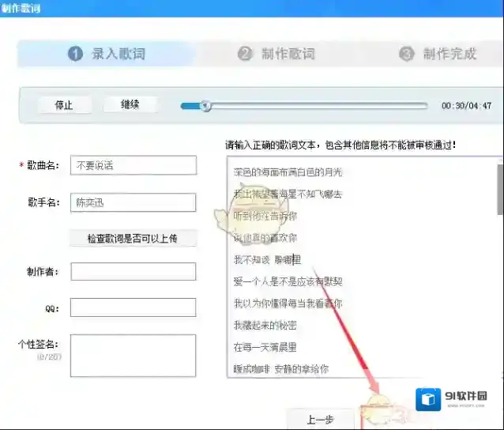Viewport: 504px width, 430px height.
Task: Click the lyric line 我藏起来的秘密
Action: click(x=265, y=325)
